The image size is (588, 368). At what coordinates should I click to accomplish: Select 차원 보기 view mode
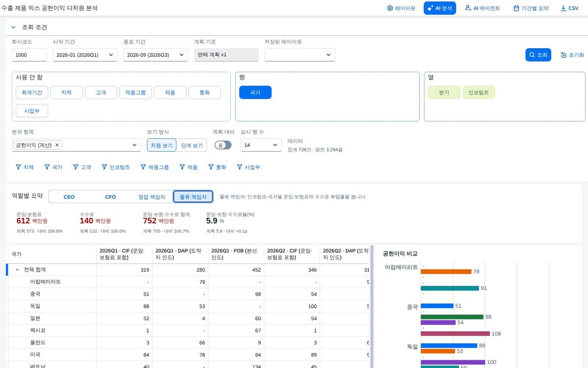(162, 145)
